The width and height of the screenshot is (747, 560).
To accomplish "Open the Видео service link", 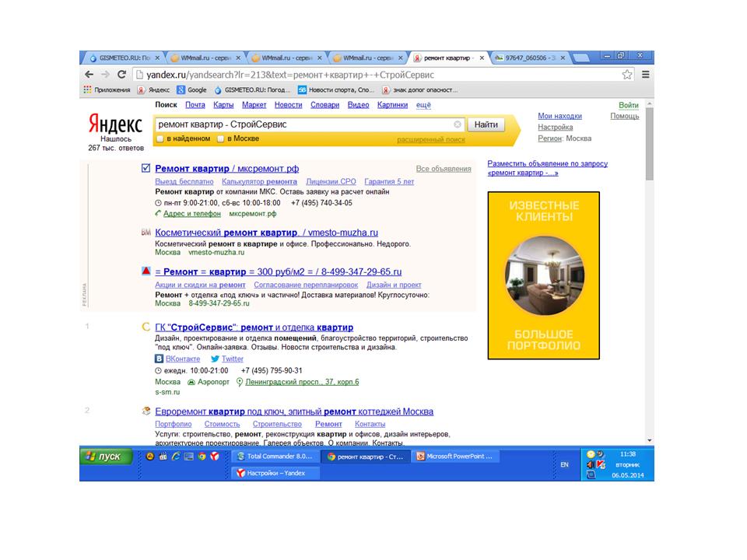I will pyautogui.click(x=358, y=105).
